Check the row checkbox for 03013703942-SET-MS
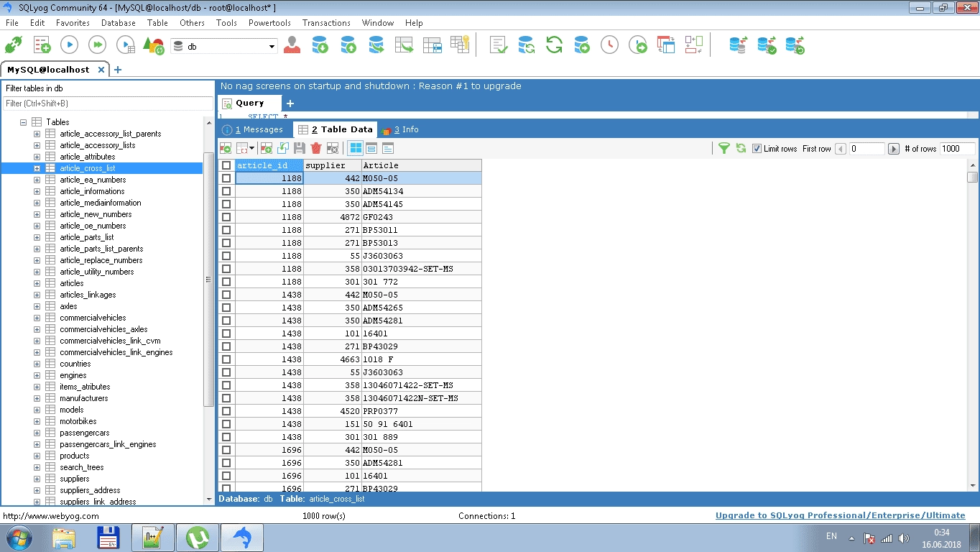 coord(226,269)
